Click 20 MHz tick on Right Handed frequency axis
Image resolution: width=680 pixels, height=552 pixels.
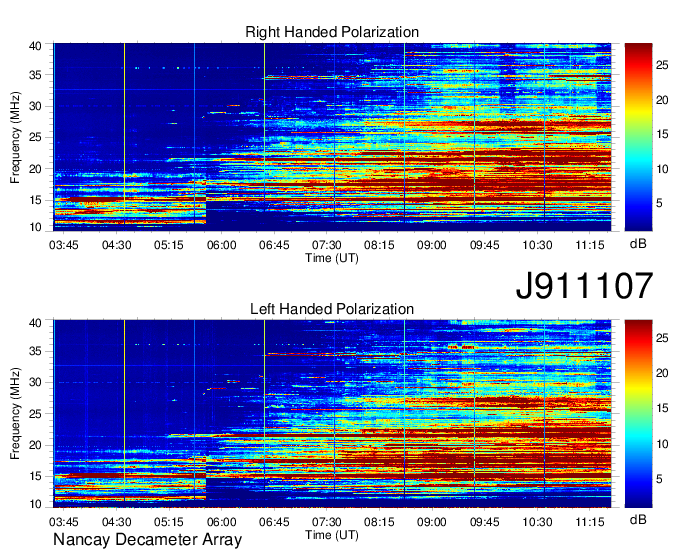[35, 169]
